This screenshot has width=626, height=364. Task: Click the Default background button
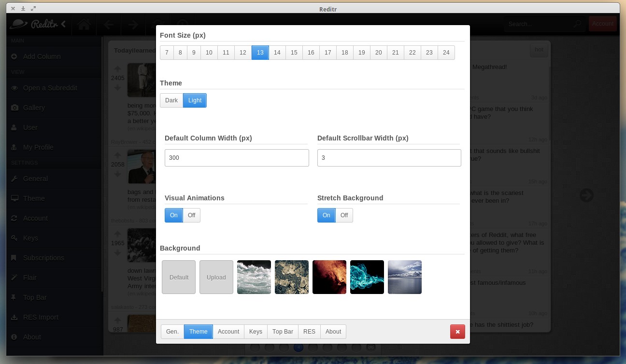pos(179,277)
